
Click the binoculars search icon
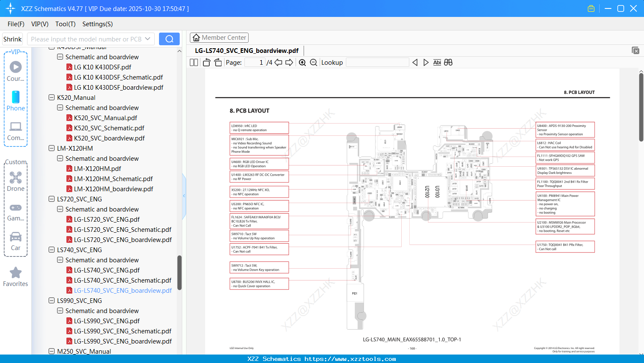point(448,62)
